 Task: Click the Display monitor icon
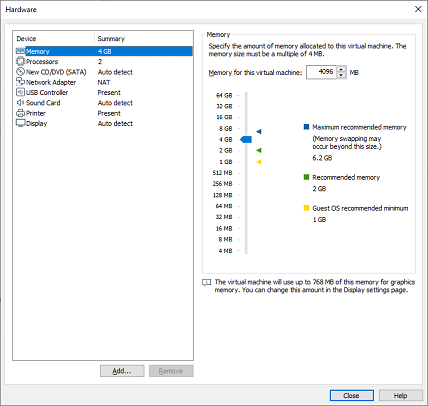[20, 123]
